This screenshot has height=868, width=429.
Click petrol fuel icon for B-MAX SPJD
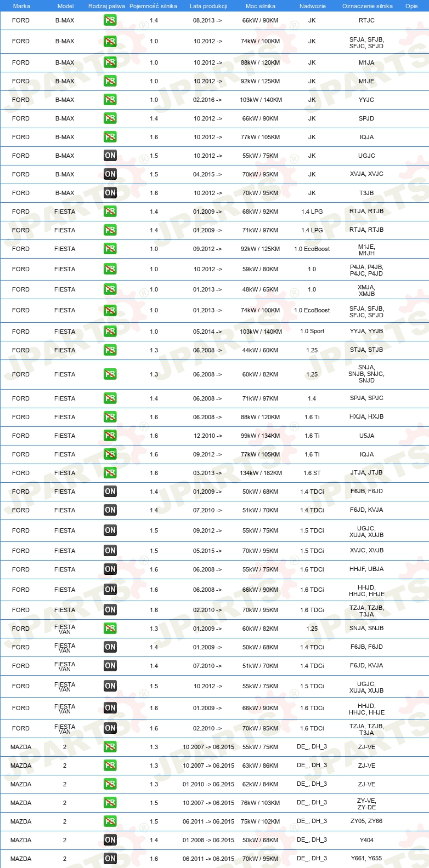click(110, 118)
